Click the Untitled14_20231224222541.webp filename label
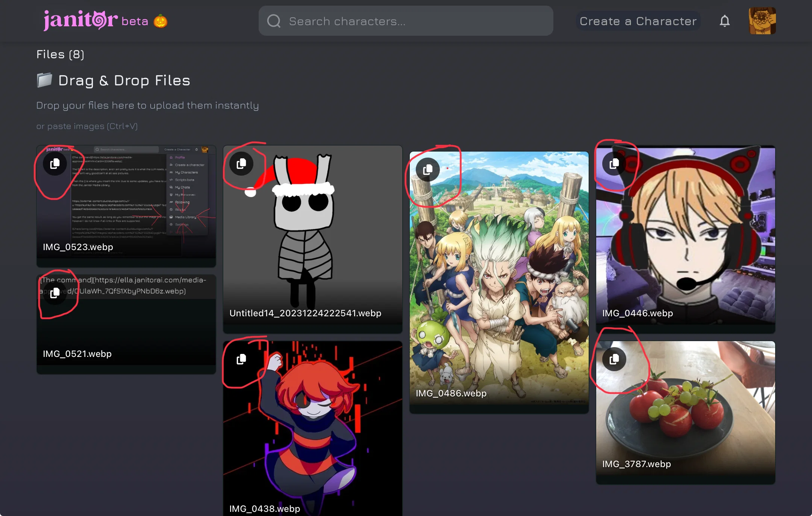 coord(305,313)
